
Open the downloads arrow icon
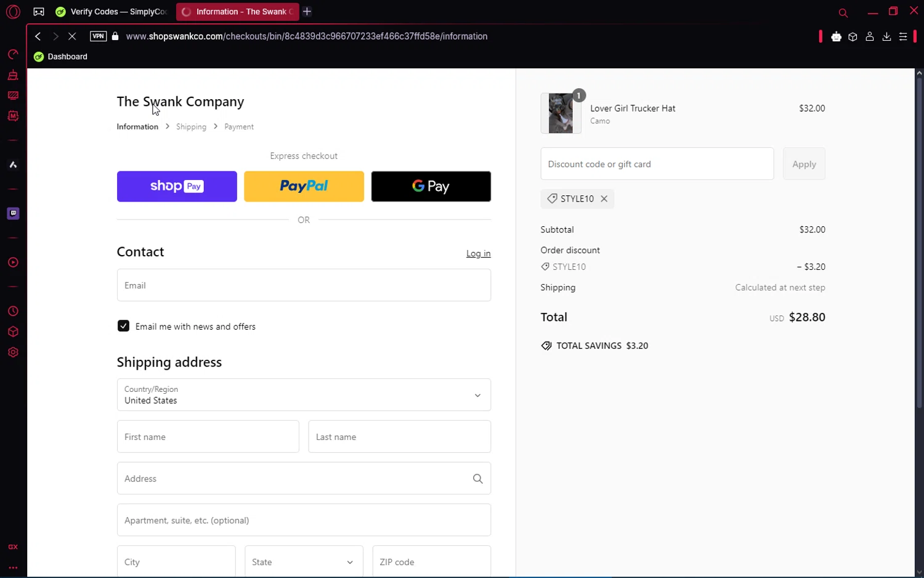pos(886,37)
